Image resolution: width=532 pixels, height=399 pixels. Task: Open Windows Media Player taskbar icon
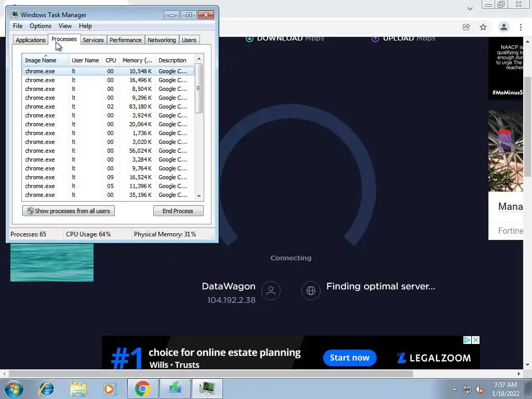point(110,389)
